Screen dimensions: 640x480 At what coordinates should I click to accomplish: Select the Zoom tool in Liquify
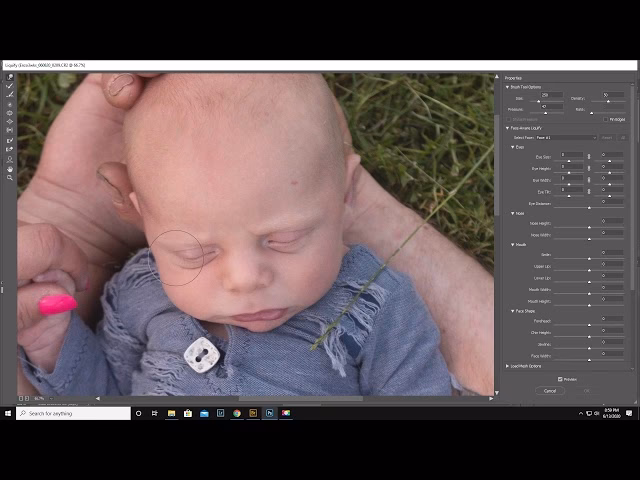[x=10, y=178]
